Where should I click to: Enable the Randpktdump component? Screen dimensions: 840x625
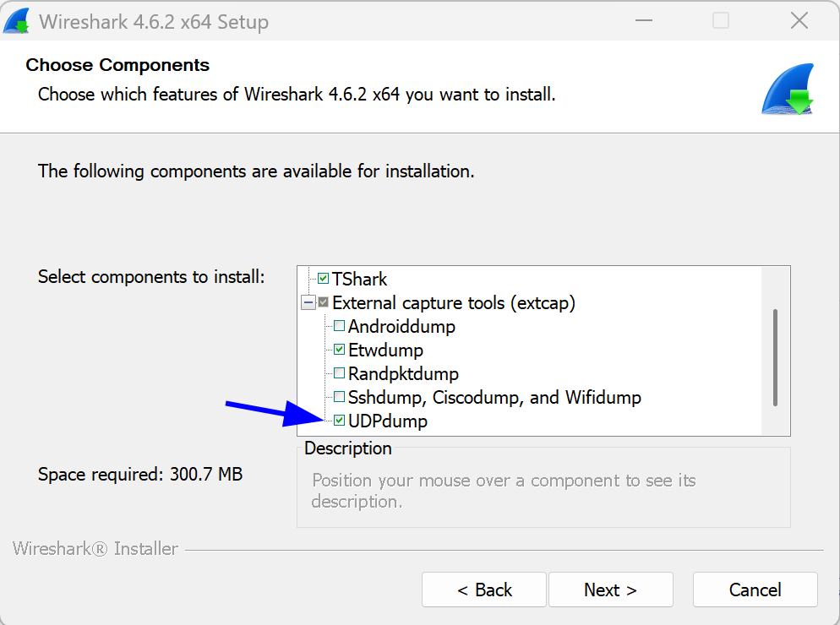(339, 372)
